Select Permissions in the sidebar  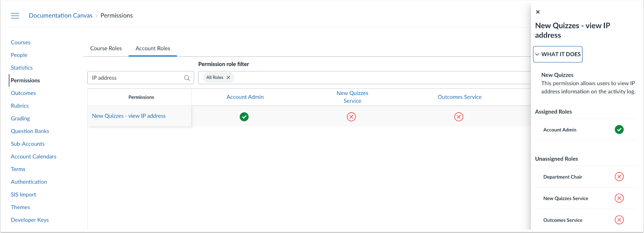25,80
